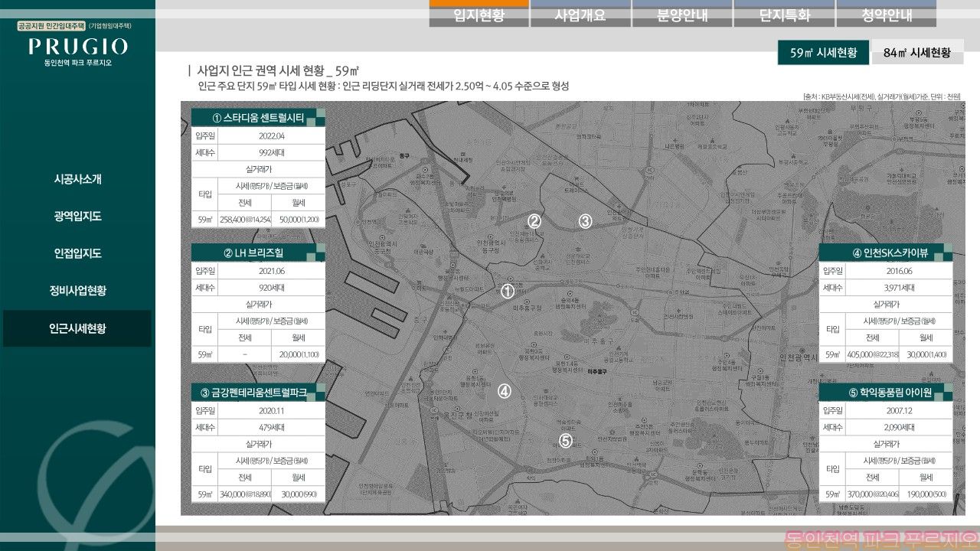Screen dimensions: 980x551
Task: Click the ⑤ 학익동풍림 아이원 card header
Action: tap(886, 393)
